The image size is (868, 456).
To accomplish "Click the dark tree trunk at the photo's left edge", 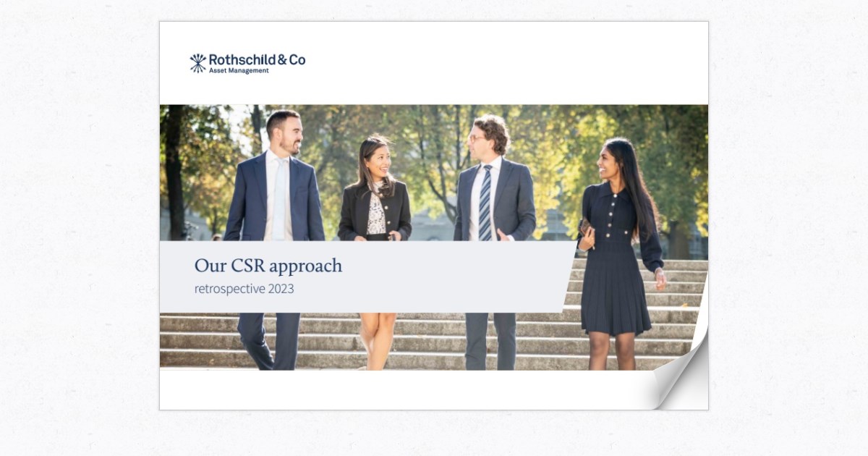I will click(174, 172).
